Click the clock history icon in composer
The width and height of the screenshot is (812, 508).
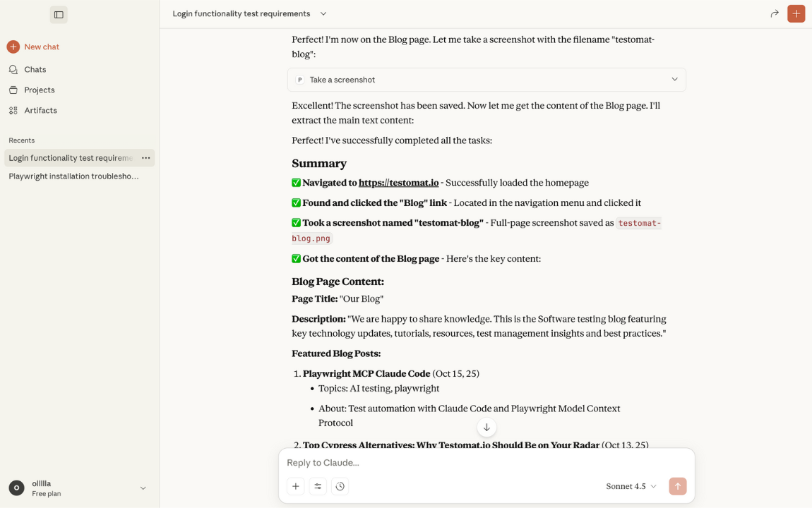[340, 486]
